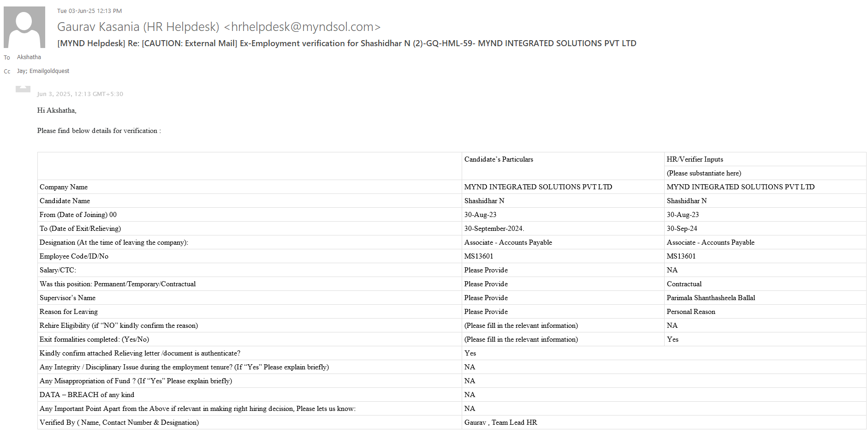Screen dimensions: 868x434
Task: Click the Jun 3, 2025 GMT+5:30 timestamp
Action: pyautogui.click(x=80, y=94)
